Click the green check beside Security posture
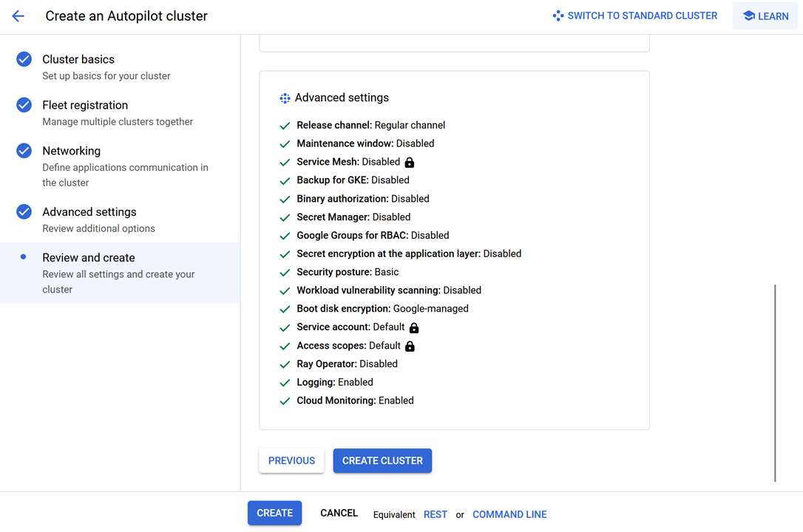 [x=285, y=273]
